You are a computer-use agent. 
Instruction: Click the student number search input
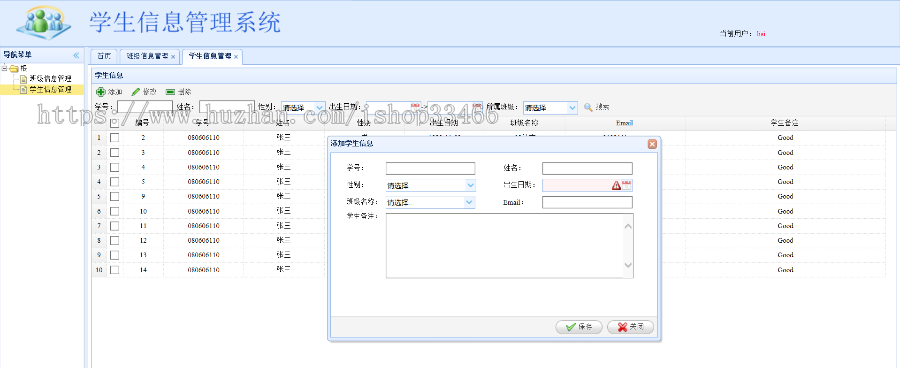pos(145,107)
